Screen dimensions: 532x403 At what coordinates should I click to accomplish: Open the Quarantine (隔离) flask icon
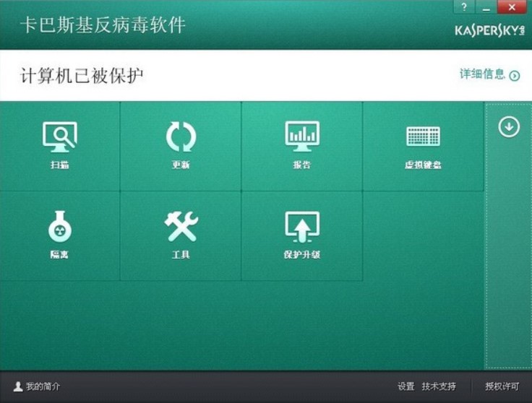[60, 226]
